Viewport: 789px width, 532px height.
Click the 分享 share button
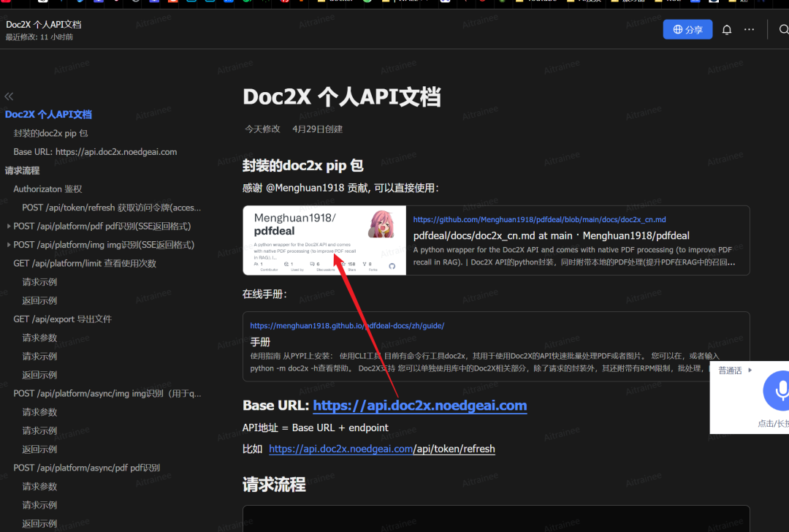point(687,29)
